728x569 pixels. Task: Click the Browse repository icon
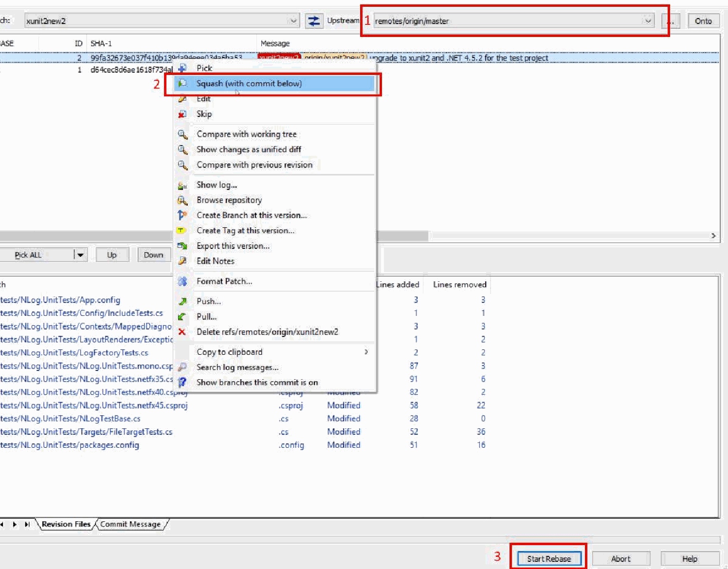click(182, 200)
